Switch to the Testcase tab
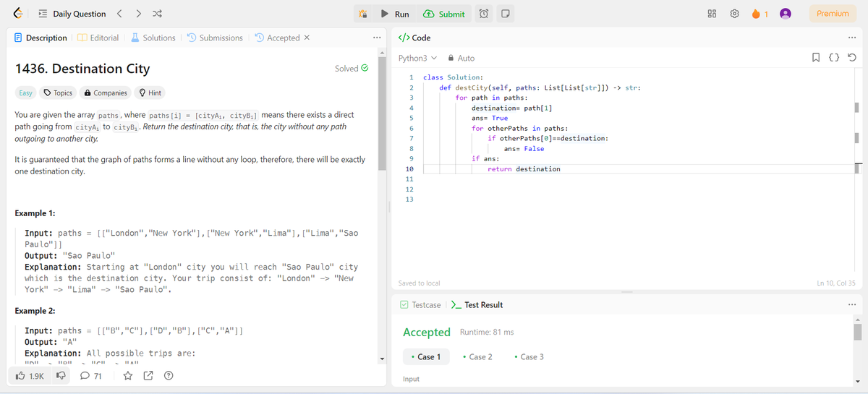Viewport: 868px width, 394px height. click(x=420, y=305)
